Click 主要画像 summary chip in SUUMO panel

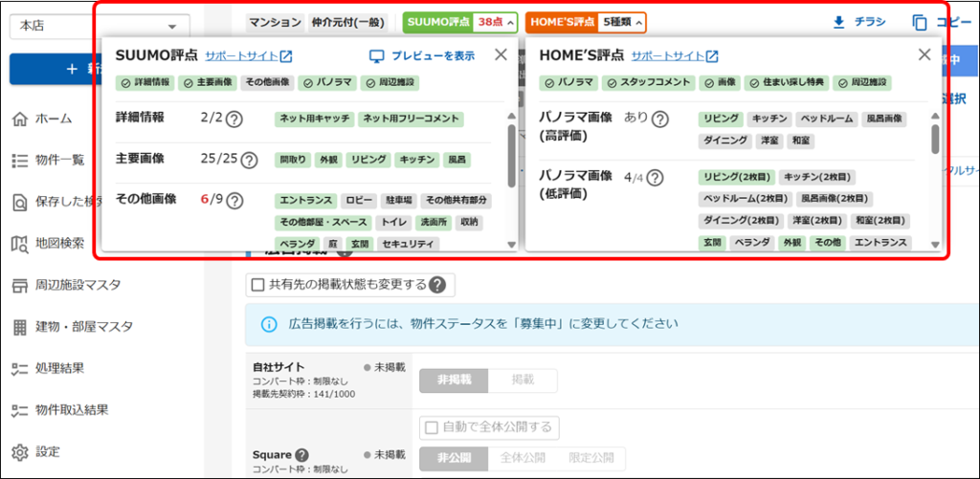208,82
